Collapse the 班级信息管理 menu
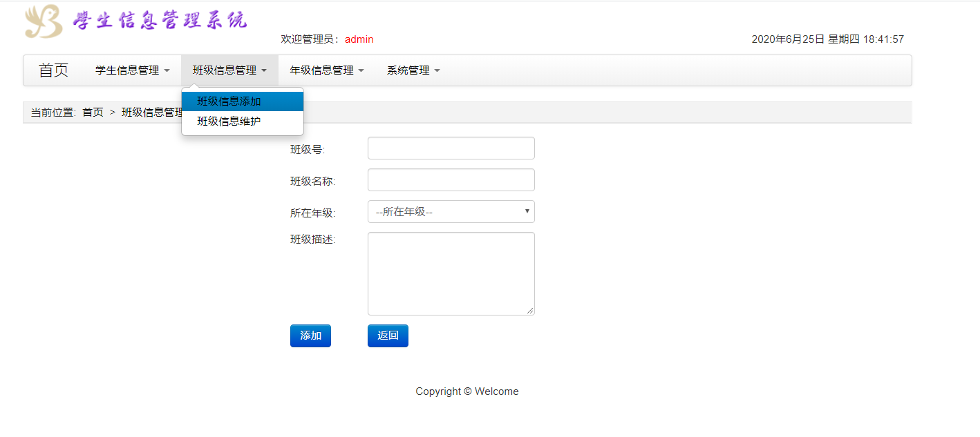 pyautogui.click(x=230, y=70)
